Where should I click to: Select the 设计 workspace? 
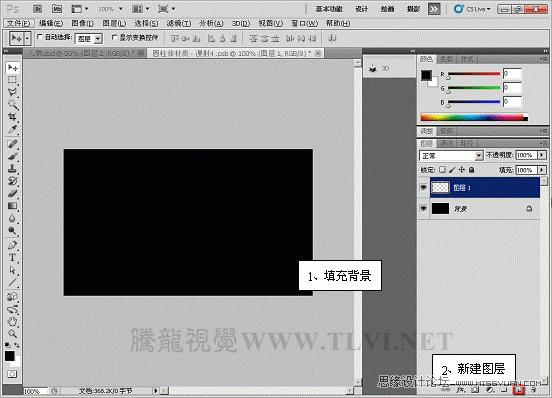point(362,9)
